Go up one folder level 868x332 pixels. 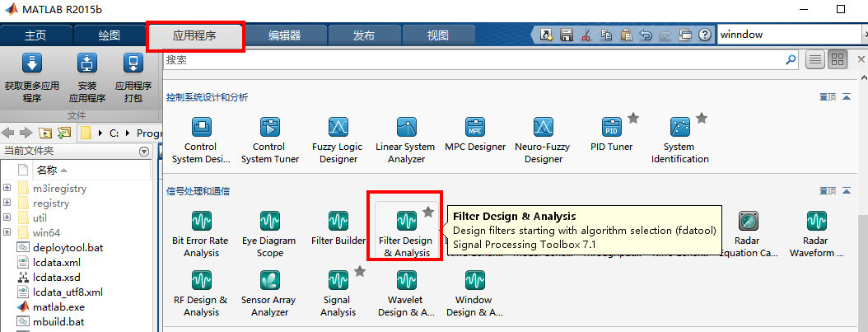point(45,133)
